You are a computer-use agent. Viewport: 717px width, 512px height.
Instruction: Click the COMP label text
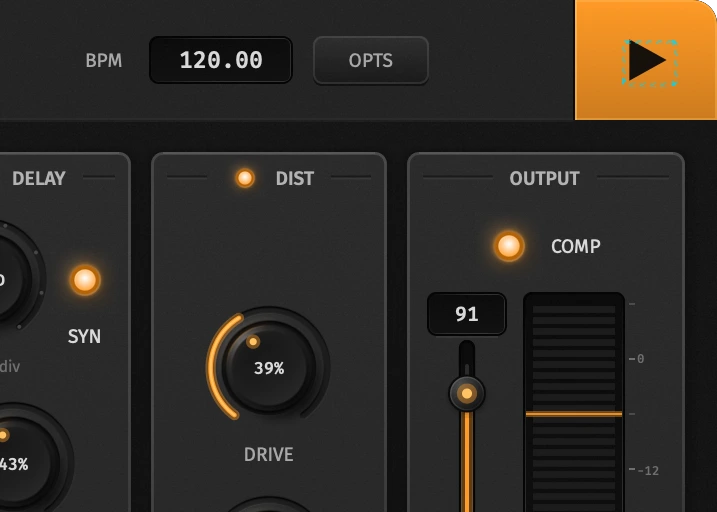click(x=576, y=246)
